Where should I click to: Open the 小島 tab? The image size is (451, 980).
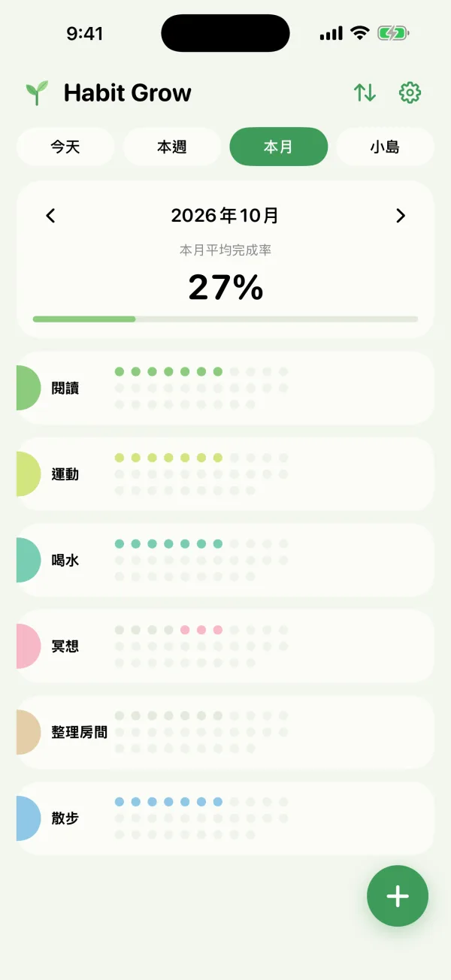click(386, 147)
